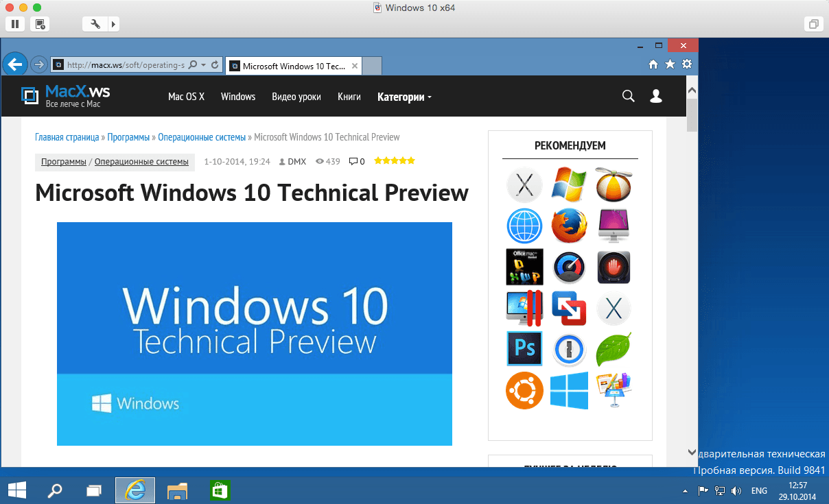Screen dimensions: 829x504
Task: Open author DMX profile link
Action: click(x=296, y=162)
